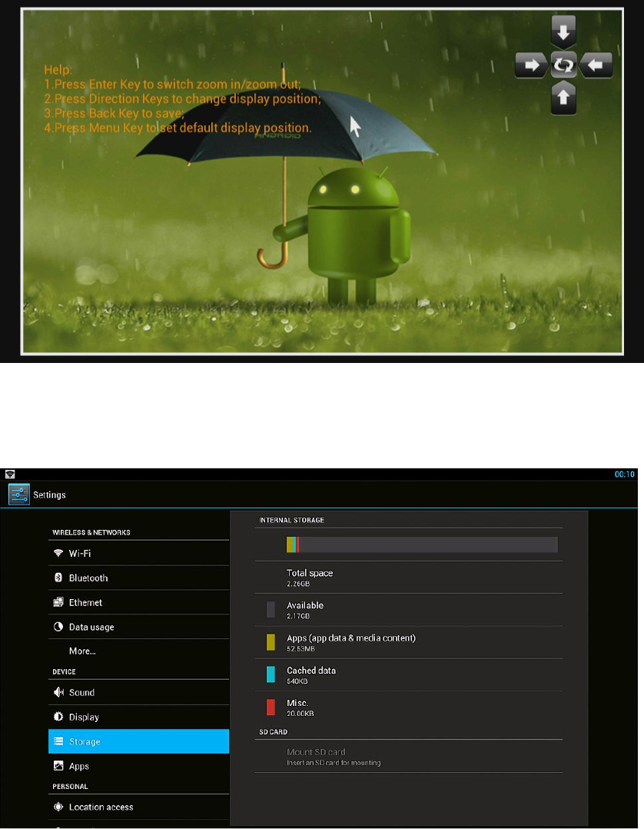This screenshot has width=644, height=829.
Task: Click the up arrow display position button
Action: [x=563, y=97]
